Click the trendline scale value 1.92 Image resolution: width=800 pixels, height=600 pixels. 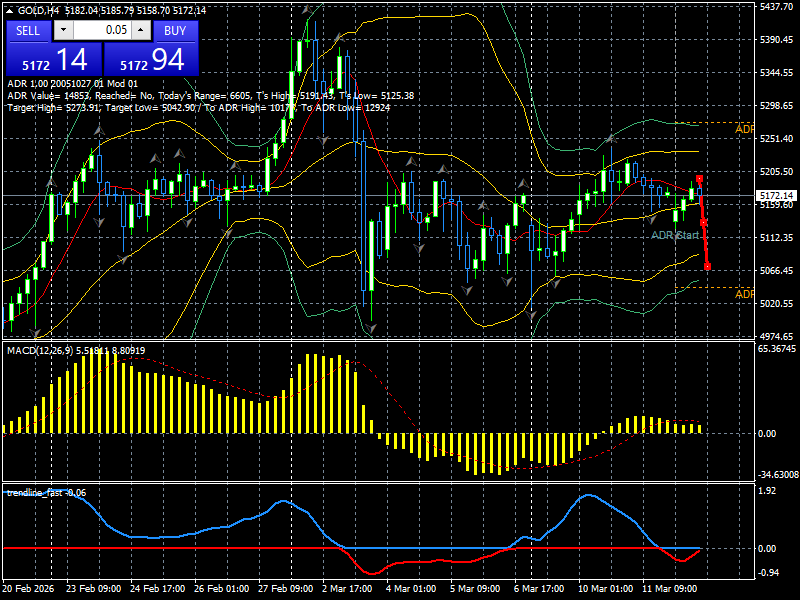click(x=767, y=491)
